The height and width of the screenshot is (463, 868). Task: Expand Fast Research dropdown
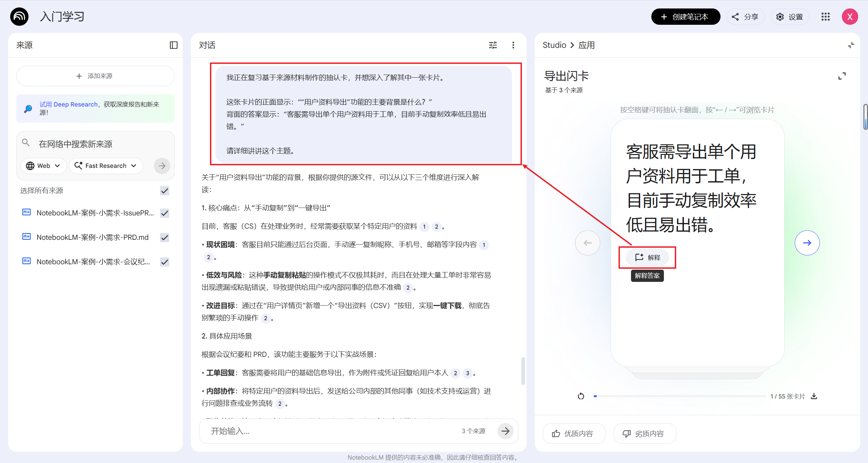[106, 166]
